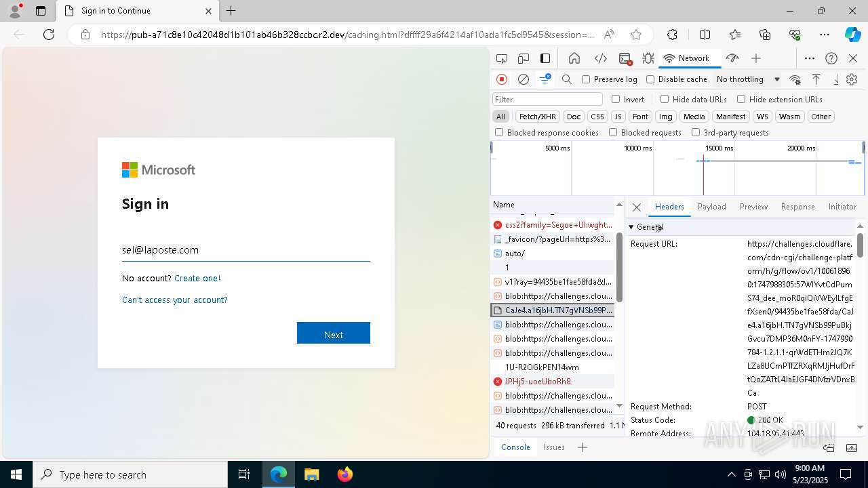Image resolution: width=868 pixels, height=488 pixels.
Task: Add this page to favorites (star)
Action: point(635,35)
